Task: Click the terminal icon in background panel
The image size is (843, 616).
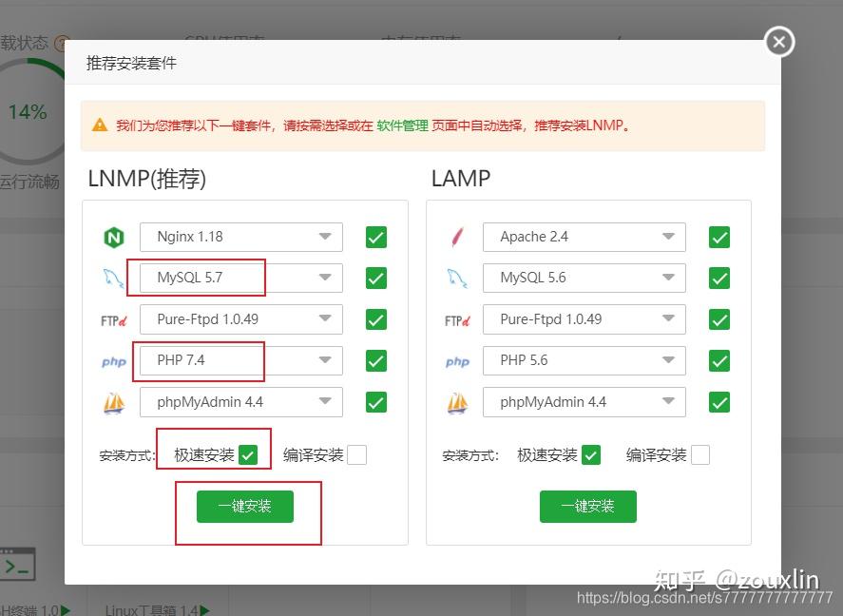Action: point(18,565)
